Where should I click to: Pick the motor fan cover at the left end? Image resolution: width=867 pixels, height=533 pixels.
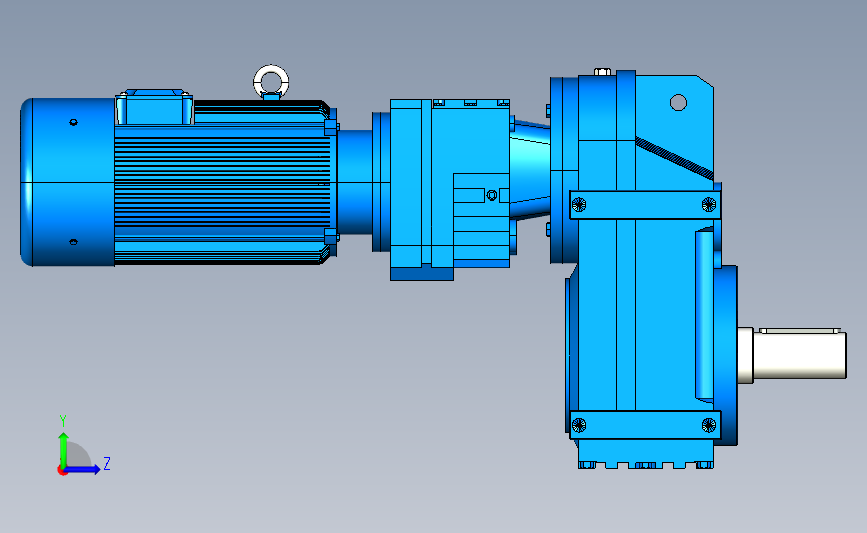point(67,182)
